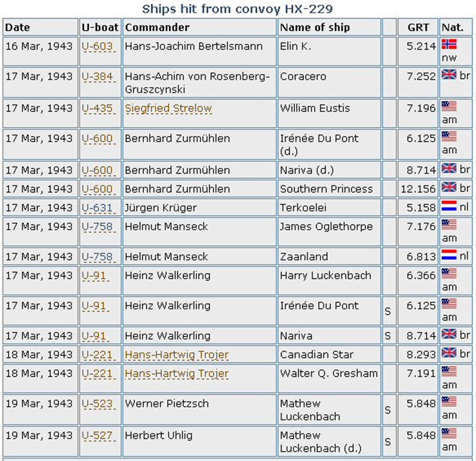476x461 pixels.
Task: Follow the Siegfried Strelow commander link
Action: [168, 108]
